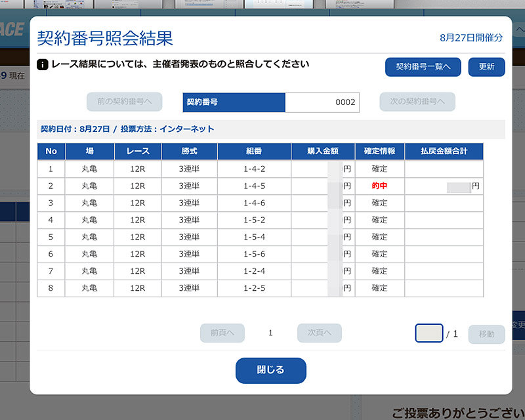Click the page number input box

click(x=429, y=333)
